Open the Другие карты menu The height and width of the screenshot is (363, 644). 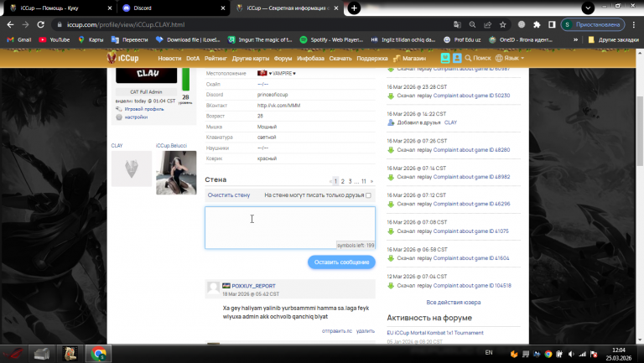pyautogui.click(x=250, y=59)
